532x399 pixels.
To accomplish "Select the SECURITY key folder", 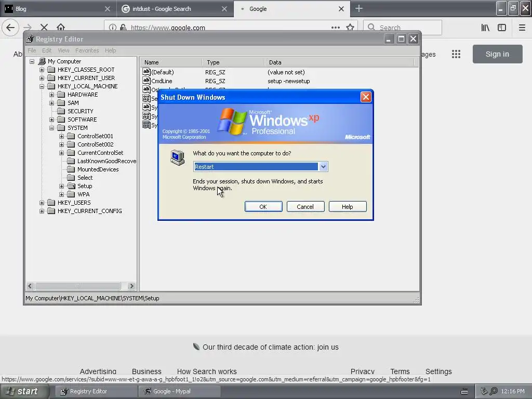I will click(80, 111).
